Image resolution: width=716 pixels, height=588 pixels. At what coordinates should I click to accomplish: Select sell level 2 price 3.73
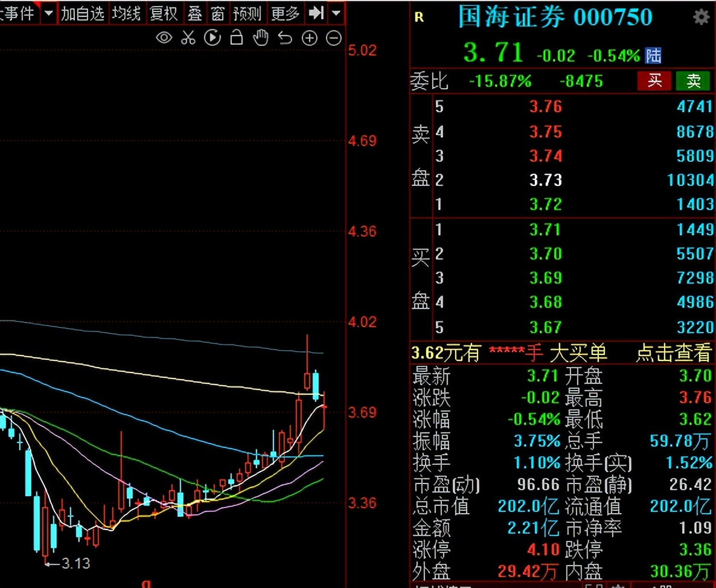point(546,180)
